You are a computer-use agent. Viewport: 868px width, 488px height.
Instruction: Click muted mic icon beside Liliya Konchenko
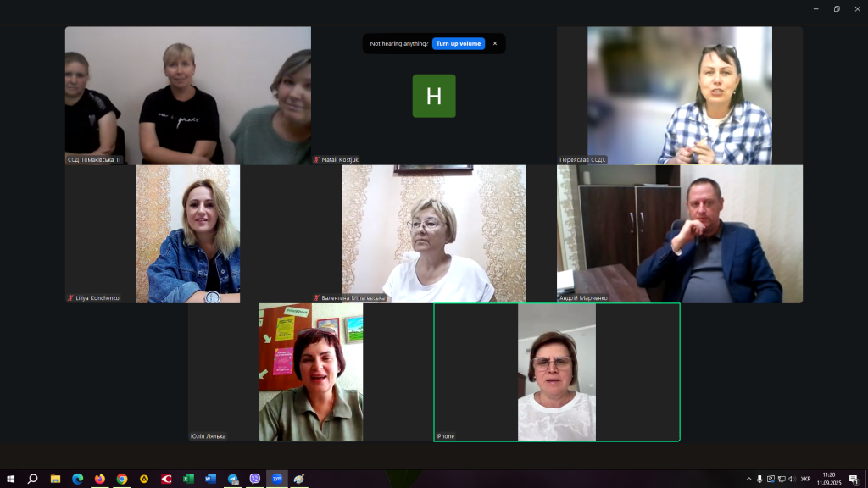point(71,298)
